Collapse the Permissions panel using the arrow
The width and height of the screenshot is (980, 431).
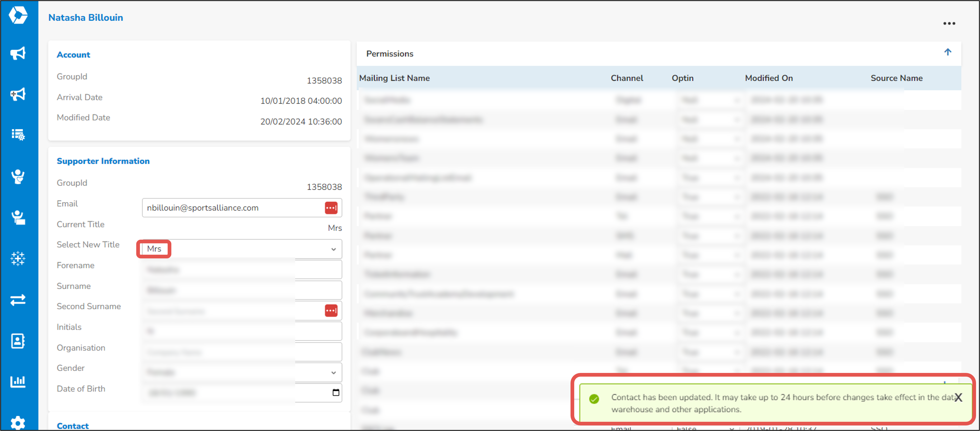coord(948,52)
